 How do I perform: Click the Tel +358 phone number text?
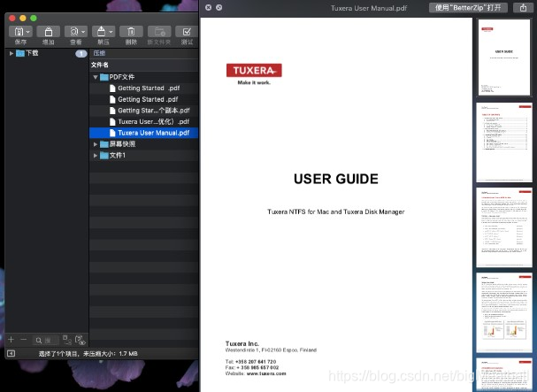coord(251,362)
